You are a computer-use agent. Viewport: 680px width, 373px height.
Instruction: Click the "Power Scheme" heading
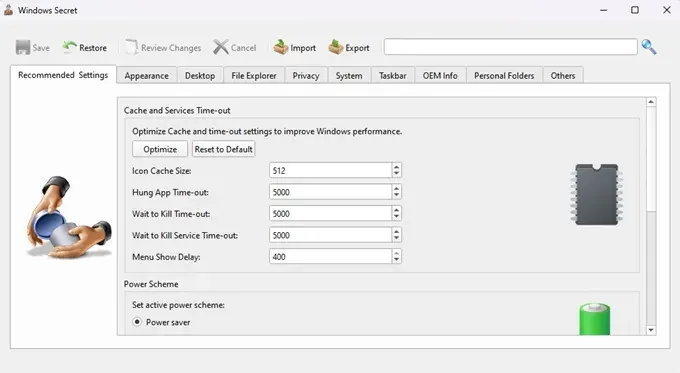pyautogui.click(x=151, y=284)
